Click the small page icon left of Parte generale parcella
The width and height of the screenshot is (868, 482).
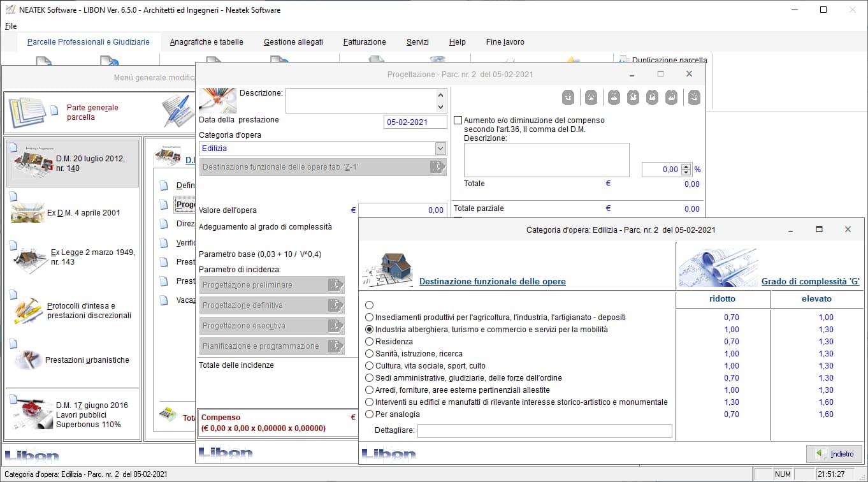(x=54, y=110)
